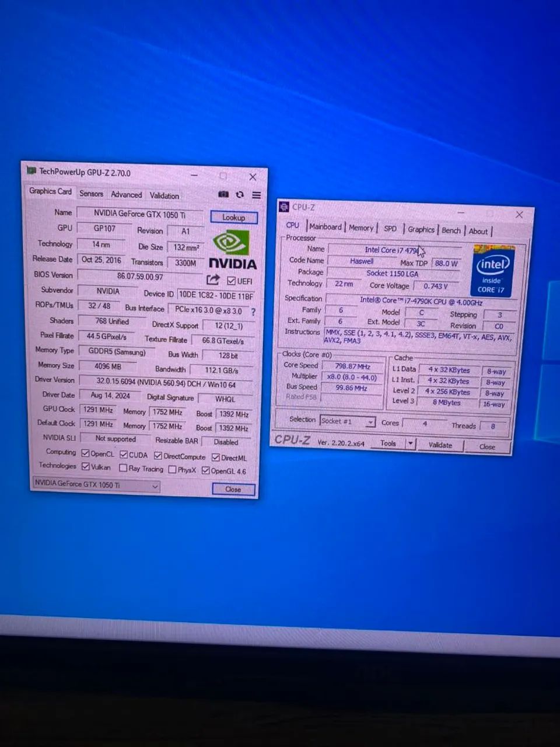The height and width of the screenshot is (747, 560).
Task: Expand the CPU-Z Tools dropdown arrow
Action: click(411, 444)
